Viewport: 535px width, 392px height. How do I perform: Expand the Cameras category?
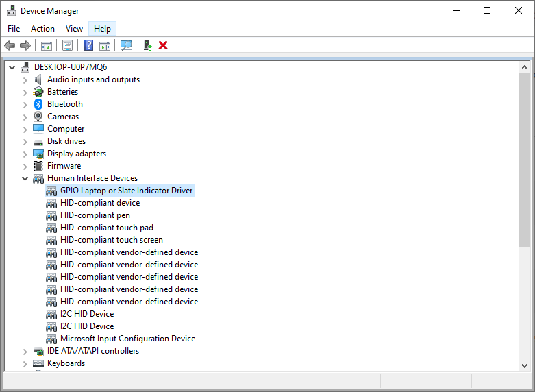[x=25, y=117]
